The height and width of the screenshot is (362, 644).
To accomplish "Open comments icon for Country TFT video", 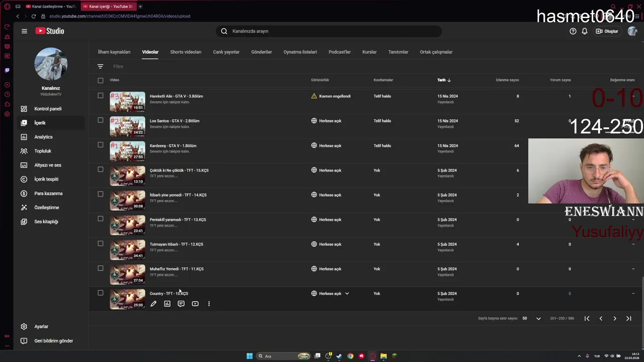I will 181,304.
